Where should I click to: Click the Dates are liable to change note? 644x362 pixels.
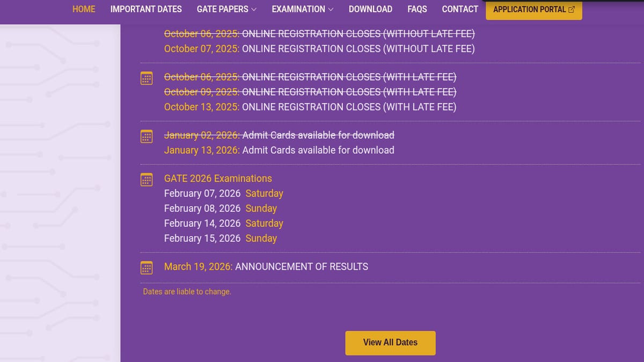click(x=187, y=292)
